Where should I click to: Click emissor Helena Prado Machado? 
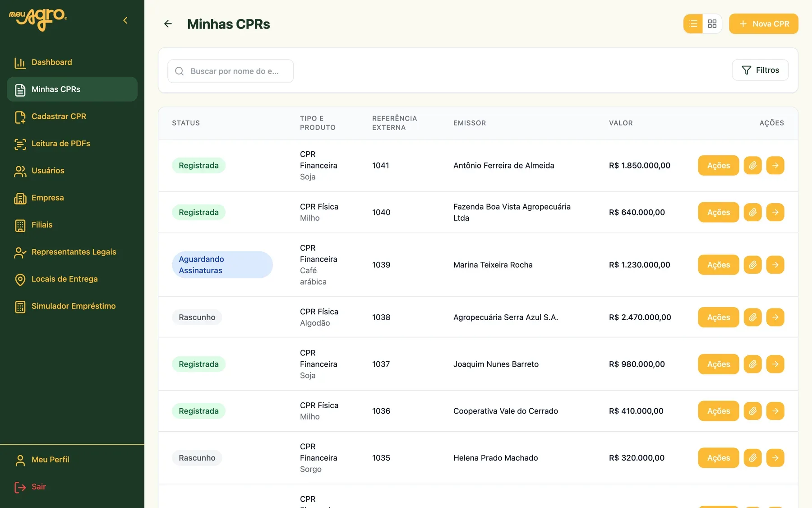click(x=496, y=458)
